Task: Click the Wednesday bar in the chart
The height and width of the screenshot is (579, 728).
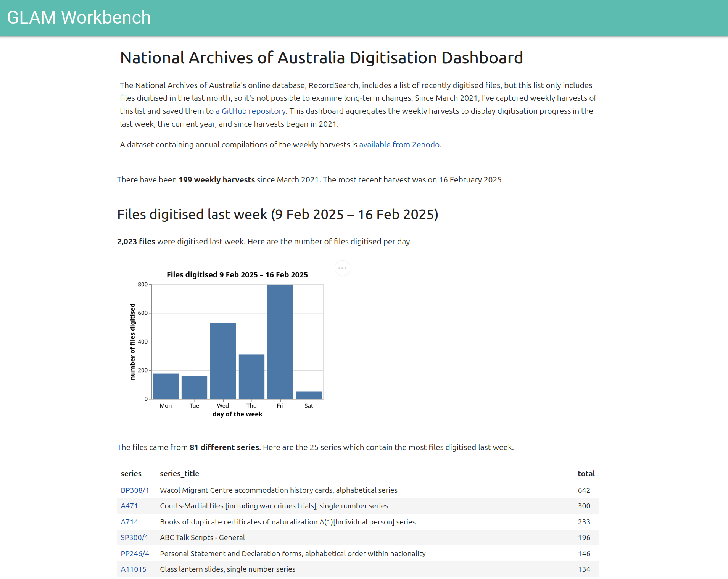Action: click(x=223, y=361)
